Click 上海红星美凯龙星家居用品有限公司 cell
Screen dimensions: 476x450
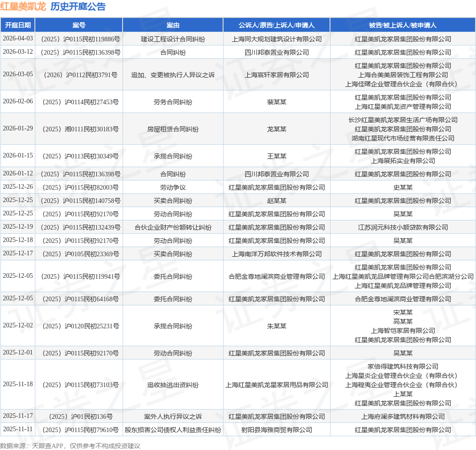[276, 385]
